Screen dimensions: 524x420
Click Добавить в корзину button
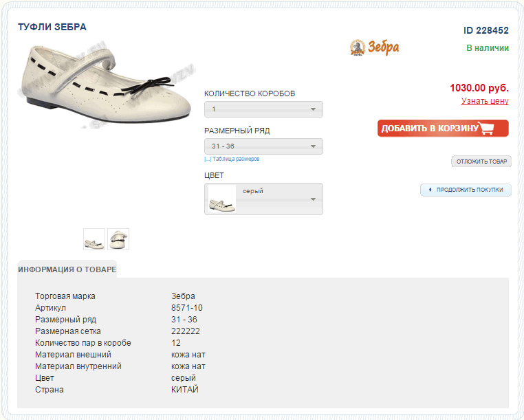(x=443, y=129)
